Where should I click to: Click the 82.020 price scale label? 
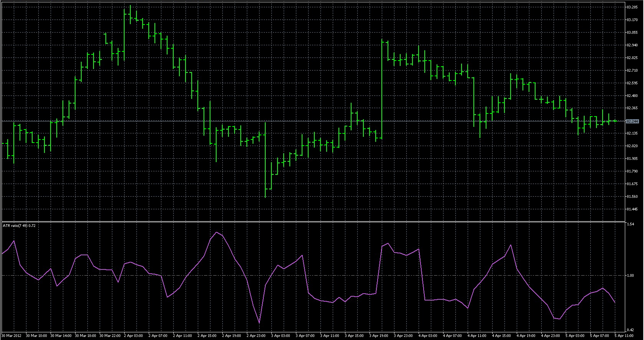[x=632, y=146]
